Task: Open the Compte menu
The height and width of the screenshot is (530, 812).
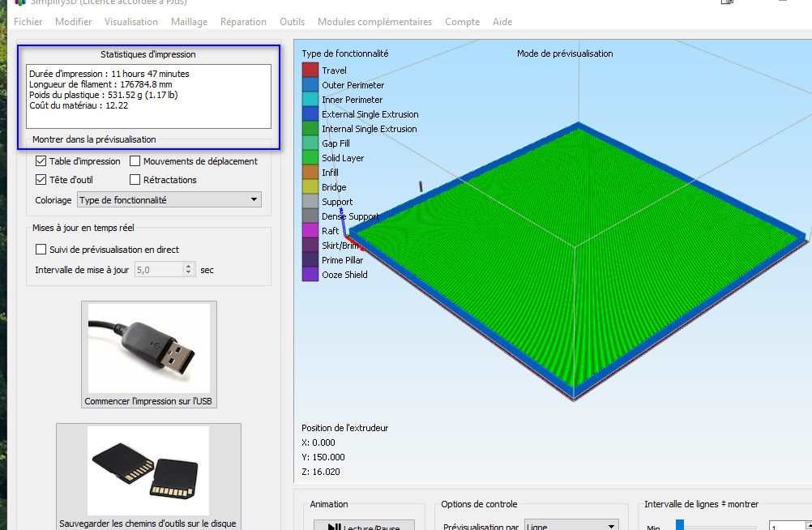Action: pos(462,22)
